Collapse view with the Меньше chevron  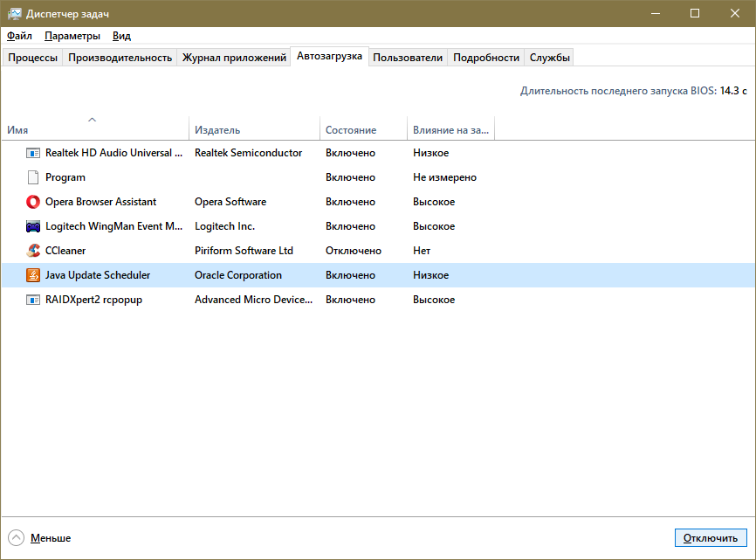pyautogui.click(x=17, y=537)
